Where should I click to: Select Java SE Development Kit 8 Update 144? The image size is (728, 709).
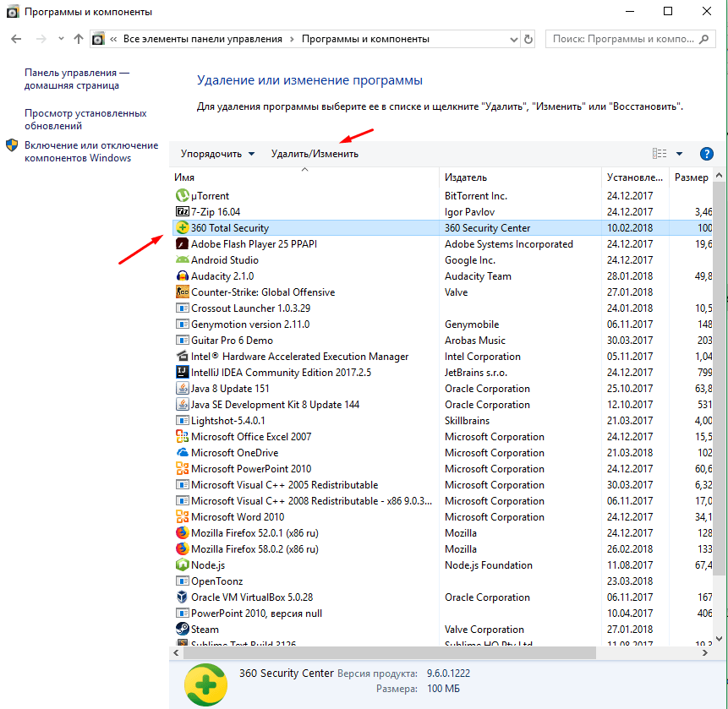pyautogui.click(x=442, y=405)
